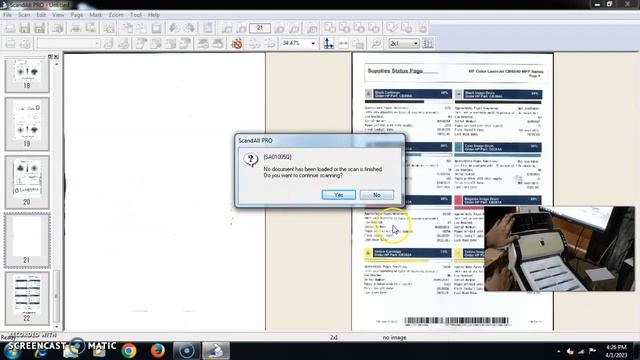Select page thumbnail 20

pyautogui.click(x=27, y=182)
